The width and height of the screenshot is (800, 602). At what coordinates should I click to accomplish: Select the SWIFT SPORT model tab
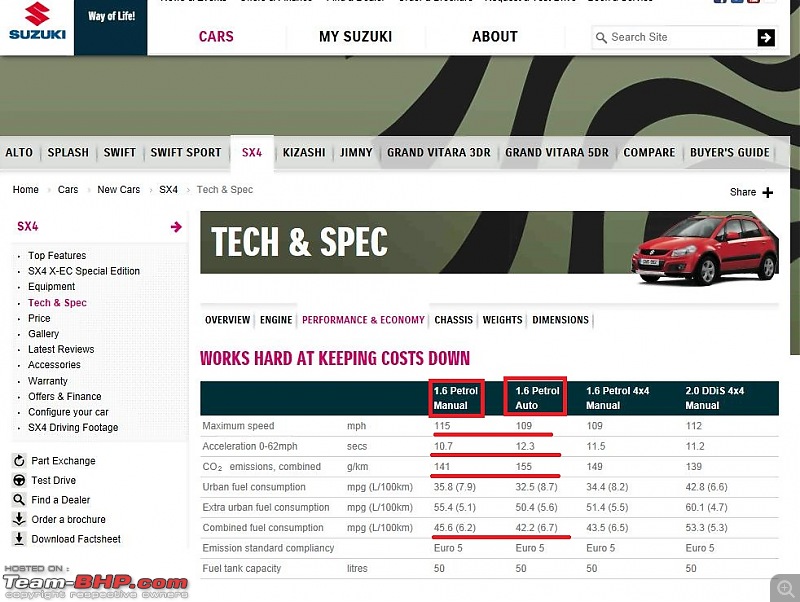(186, 153)
